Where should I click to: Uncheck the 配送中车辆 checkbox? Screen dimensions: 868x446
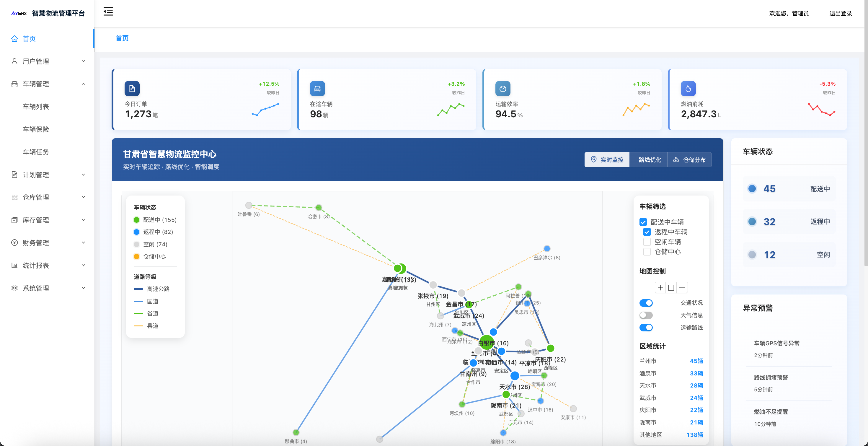pyautogui.click(x=643, y=222)
